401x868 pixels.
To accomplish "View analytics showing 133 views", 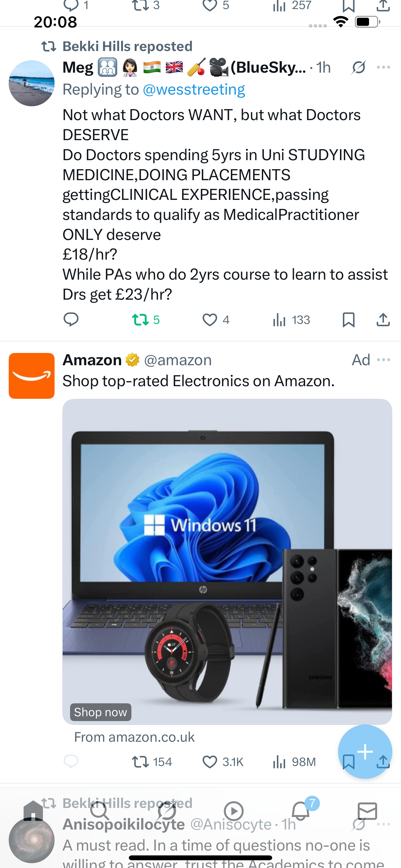I will point(291,319).
